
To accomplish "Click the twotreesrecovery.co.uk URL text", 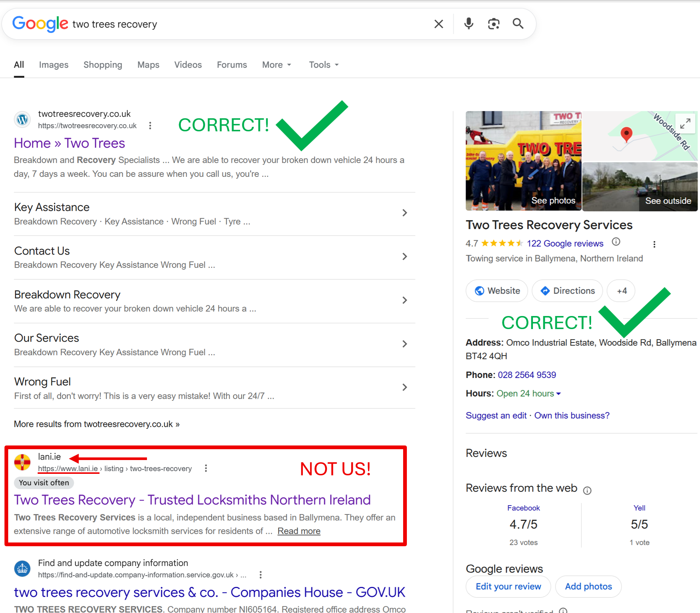I will (87, 126).
